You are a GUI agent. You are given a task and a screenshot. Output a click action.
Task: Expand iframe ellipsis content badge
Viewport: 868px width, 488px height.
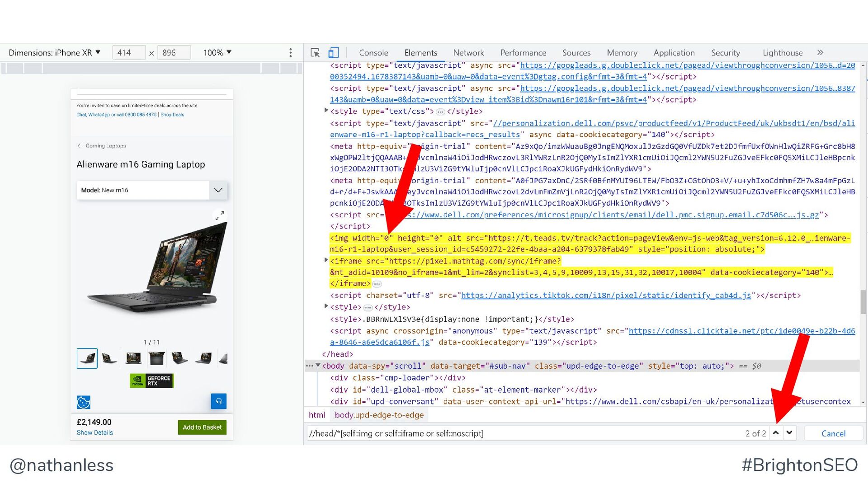click(x=377, y=284)
